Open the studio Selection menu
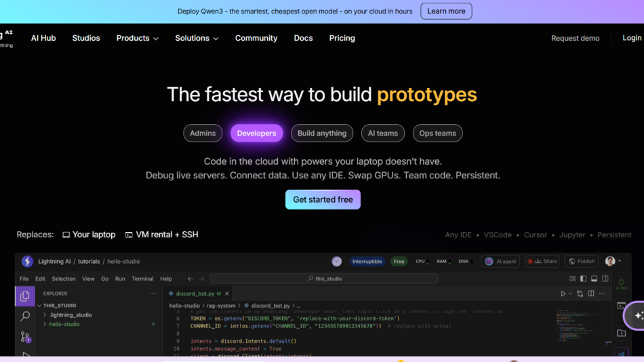The image size is (644, 362). point(64,279)
